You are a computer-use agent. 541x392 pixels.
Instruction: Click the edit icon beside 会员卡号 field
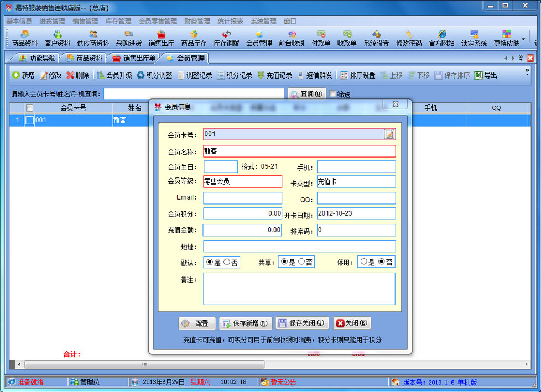pyautogui.click(x=389, y=134)
